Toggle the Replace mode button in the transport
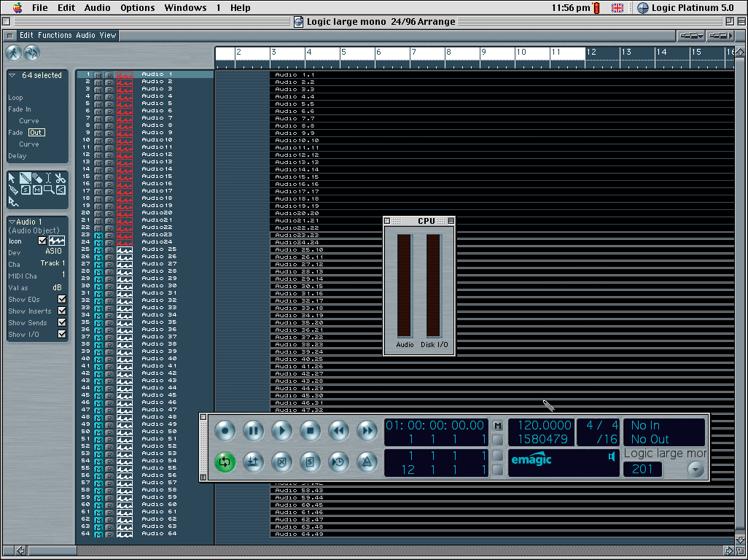Image resolution: width=748 pixels, height=560 pixels. pyautogui.click(x=281, y=462)
